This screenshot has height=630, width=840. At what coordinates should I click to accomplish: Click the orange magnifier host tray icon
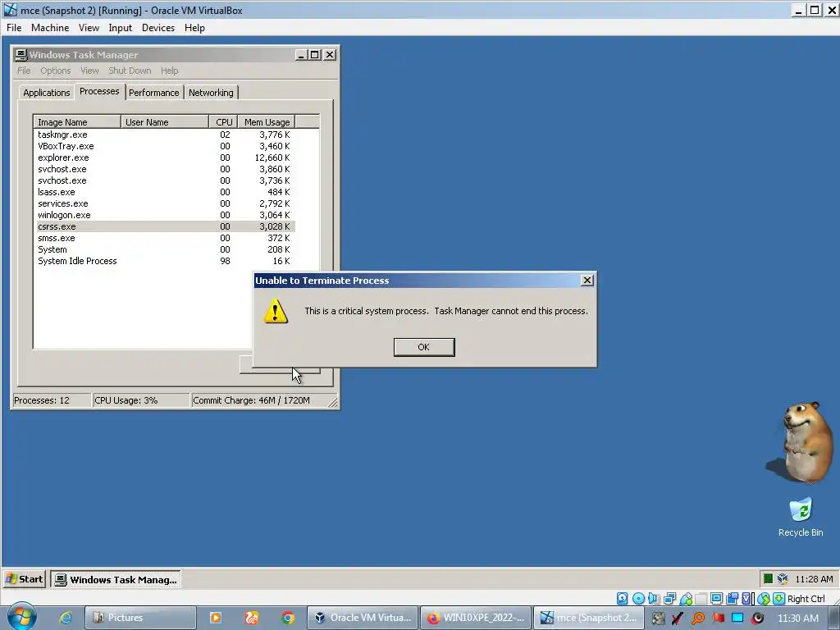[x=697, y=618]
